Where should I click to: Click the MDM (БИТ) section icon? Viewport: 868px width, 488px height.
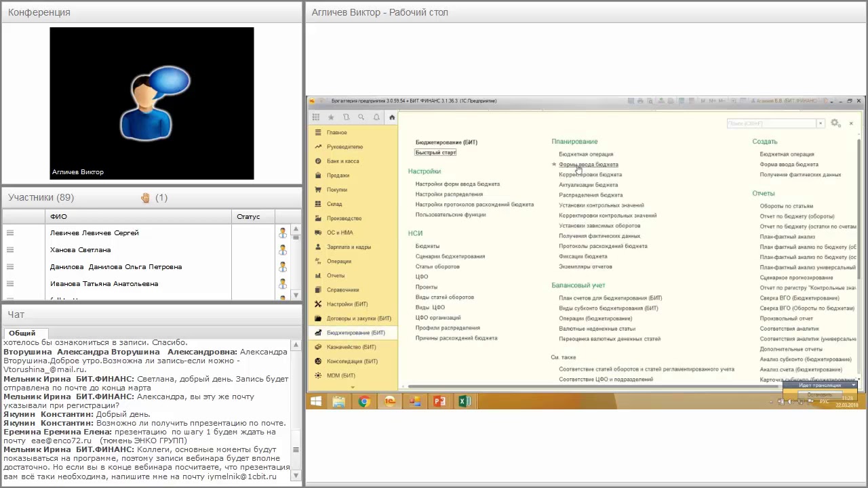point(318,375)
